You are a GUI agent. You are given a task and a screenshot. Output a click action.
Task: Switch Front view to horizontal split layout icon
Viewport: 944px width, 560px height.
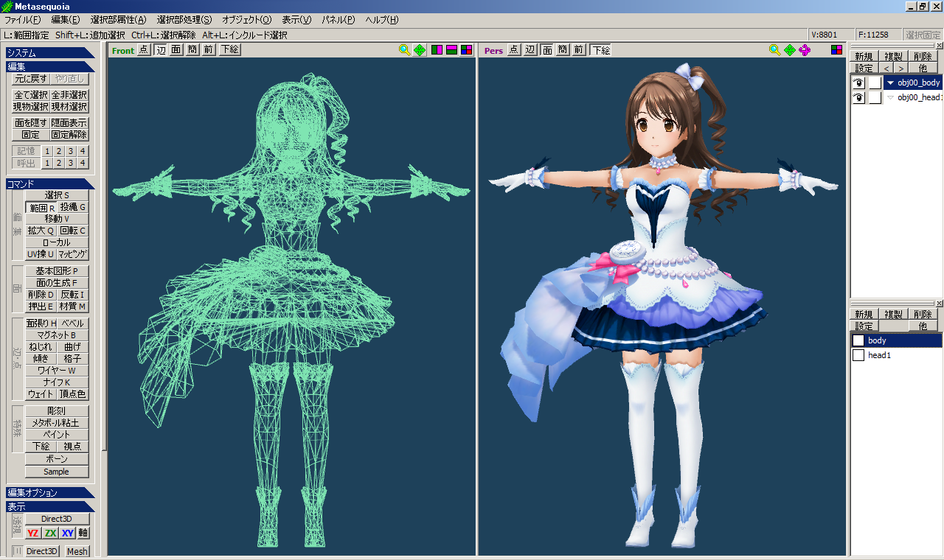[x=452, y=50]
